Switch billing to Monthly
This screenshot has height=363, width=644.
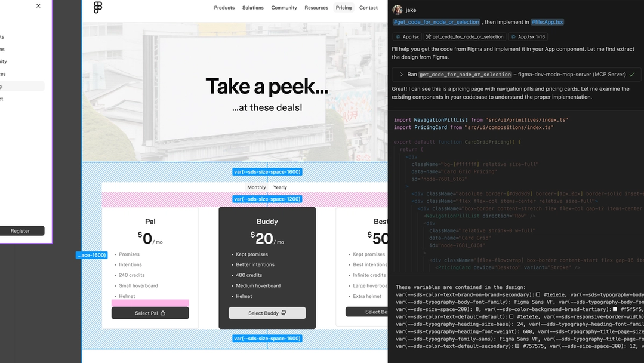pyautogui.click(x=256, y=186)
